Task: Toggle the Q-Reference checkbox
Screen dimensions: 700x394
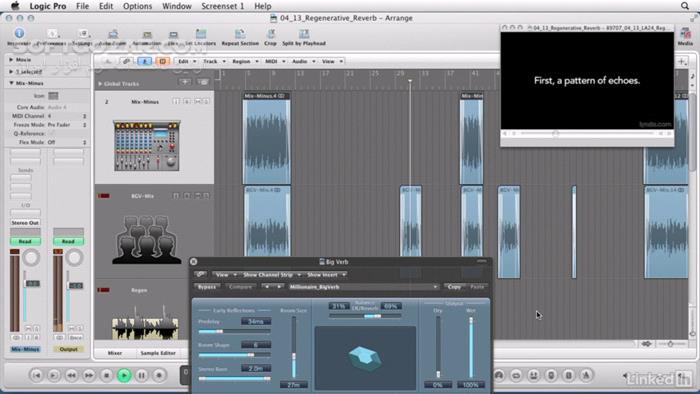Action: [x=51, y=133]
